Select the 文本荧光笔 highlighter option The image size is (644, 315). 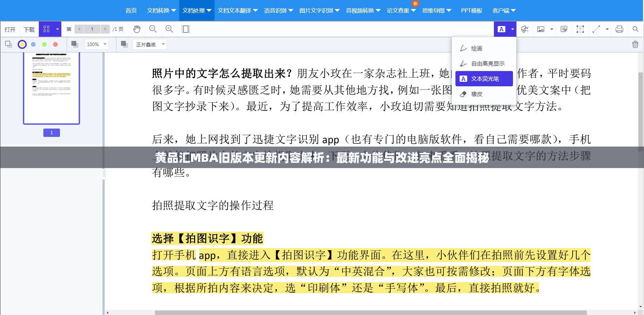coord(484,79)
